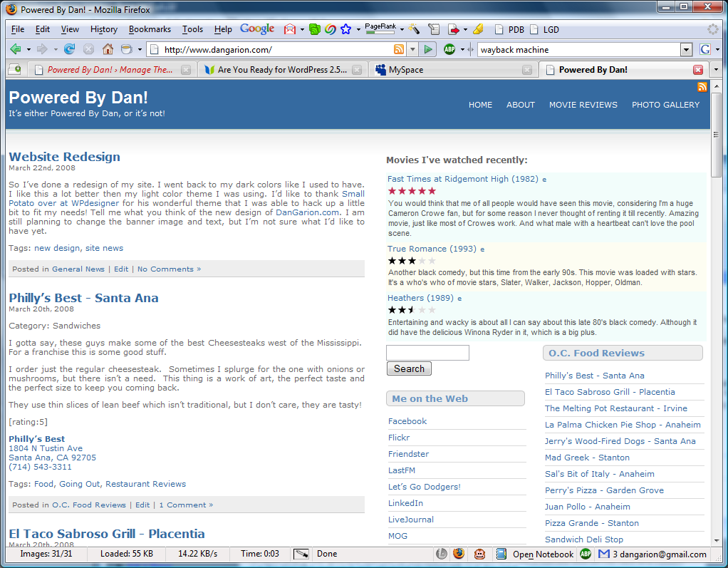The image size is (728, 568).
Task: Click the Google toolbar logo
Action: [x=257, y=29]
